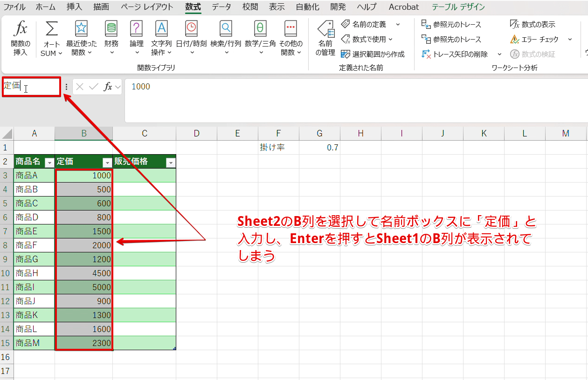Click the Name Box three-dot resize handle
Image resolution: width=588 pixels, height=380 pixels.
(x=66, y=87)
